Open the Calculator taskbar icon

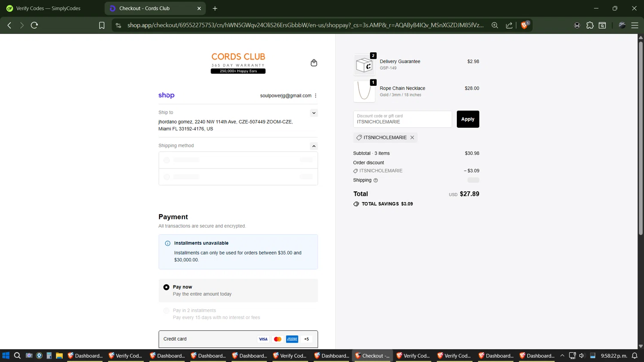click(49, 356)
